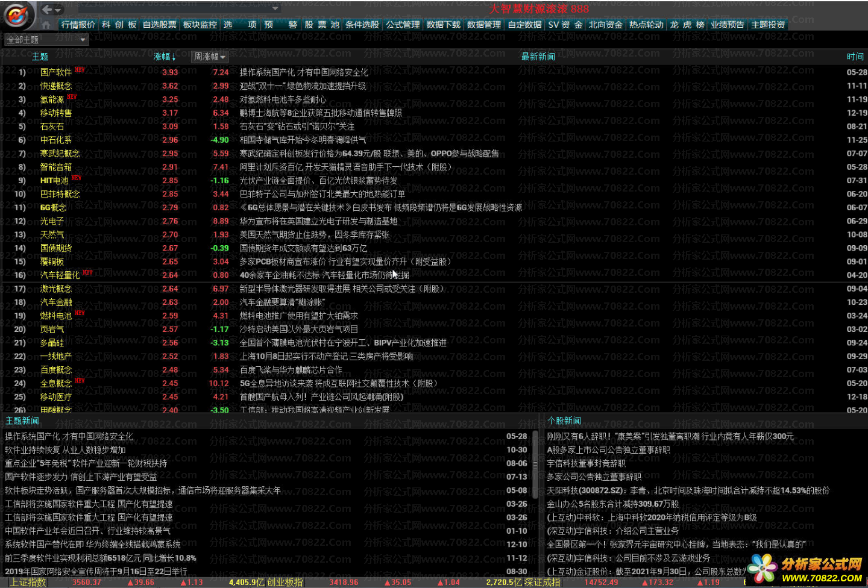Select the 全息概念 theme row
Viewport: 868px width, 588px height.
pyautogui.click(x=434, y=383)
